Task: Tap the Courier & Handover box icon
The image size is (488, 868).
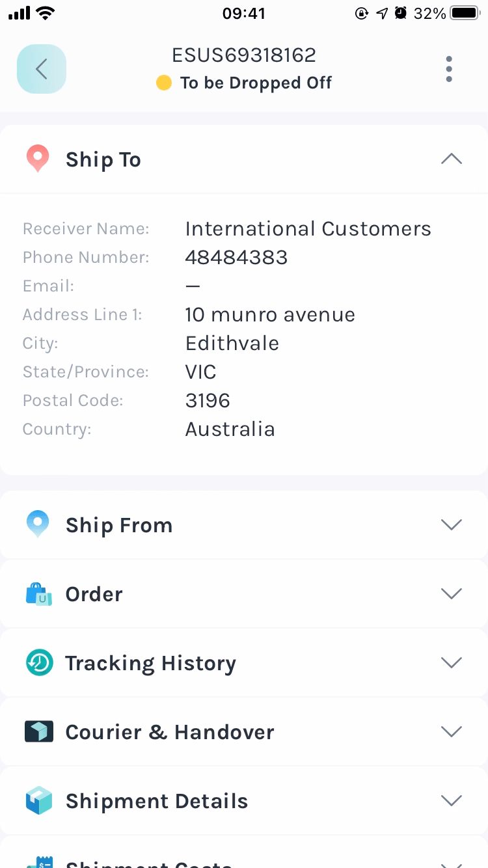Action: click(39, 731)
